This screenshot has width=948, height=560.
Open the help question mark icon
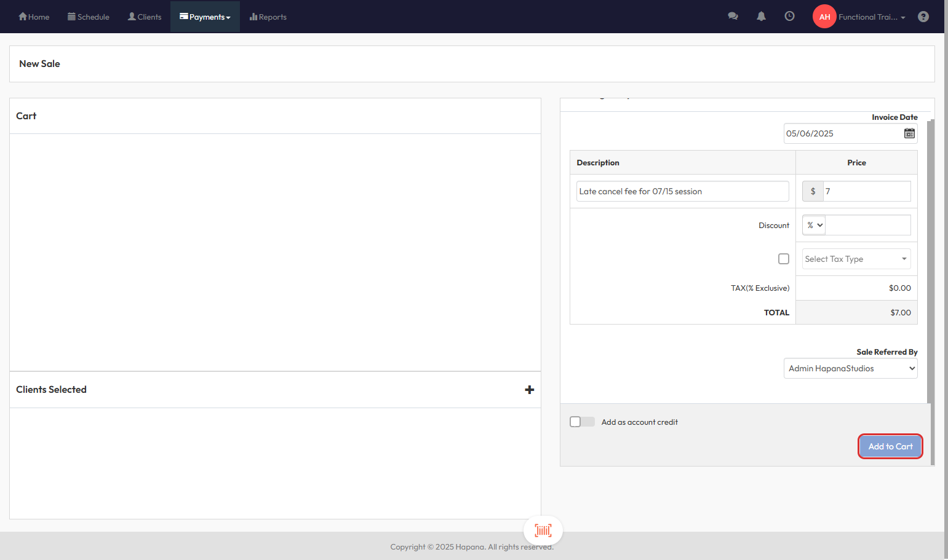click(923, 17)
